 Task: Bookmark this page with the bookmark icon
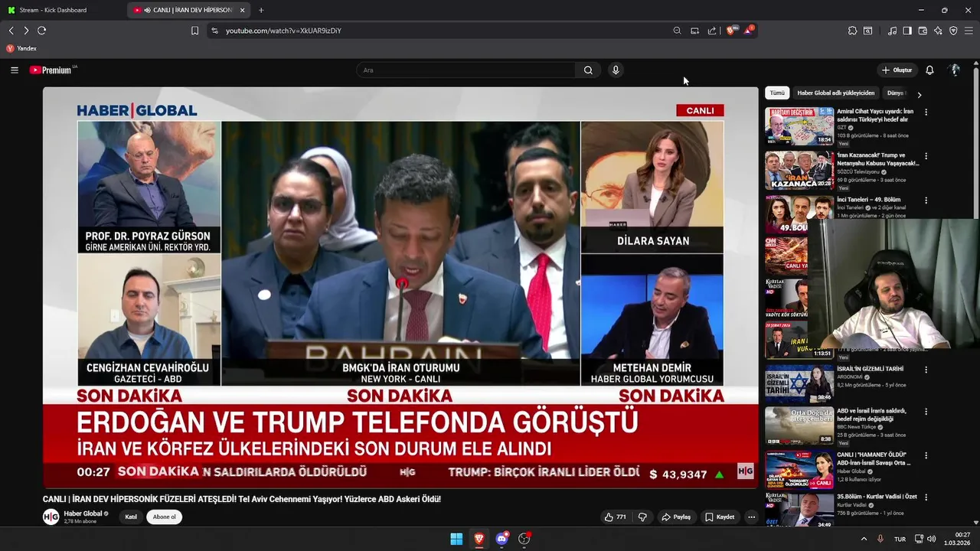(x=194, y=31)
